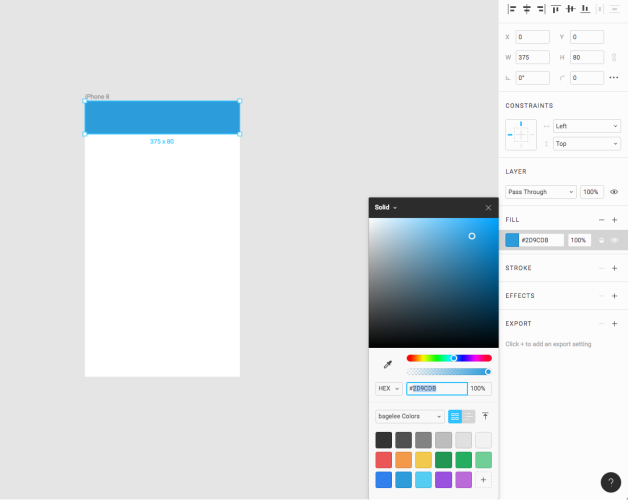Select the light green swatch
This screenshot has width=628, height=500.
click(483, 460)
